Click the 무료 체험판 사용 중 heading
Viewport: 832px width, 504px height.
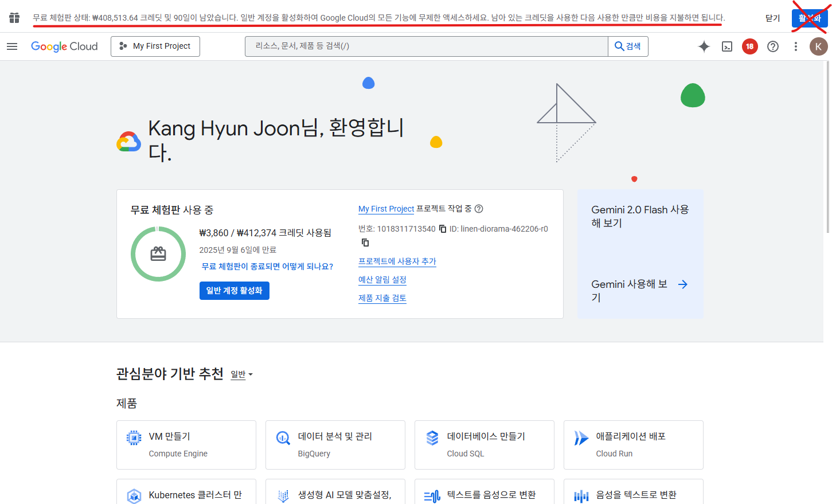point(172,210)
